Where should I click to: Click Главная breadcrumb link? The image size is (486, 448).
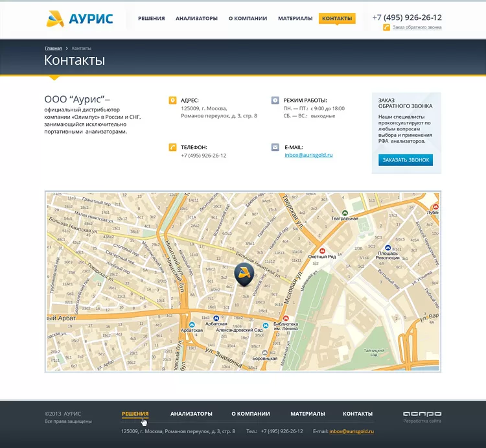(53, 49)
